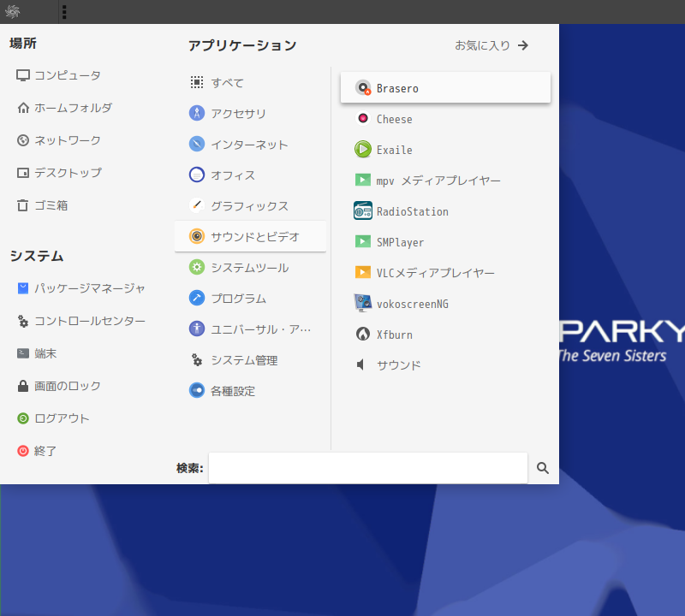
Task: Open the ホームフォルダ location
Action: pyautogui.click(x=65, y=108)
